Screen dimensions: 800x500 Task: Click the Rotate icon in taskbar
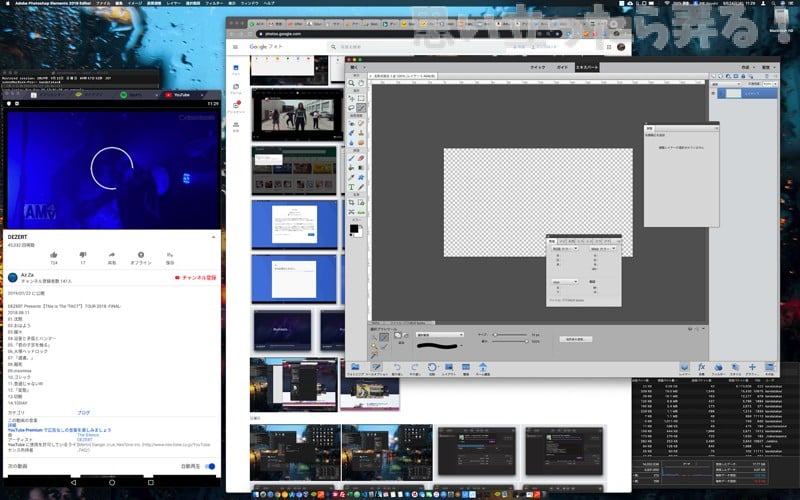point(432,369)
